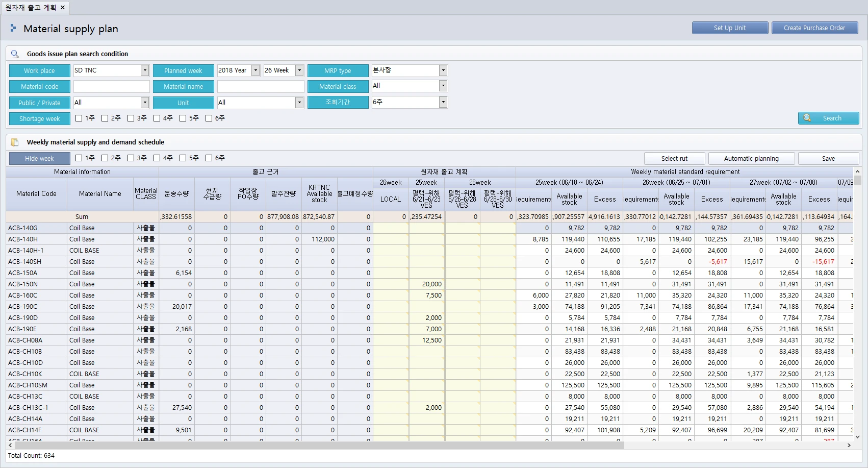Click the horizontal scrollbar right arrow
Image resolution: width=868 pixels, height=468 pixels.
[x=849, y=446]
